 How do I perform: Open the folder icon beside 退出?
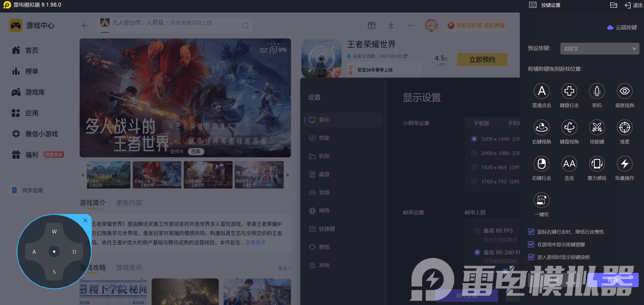coord(613,5)
